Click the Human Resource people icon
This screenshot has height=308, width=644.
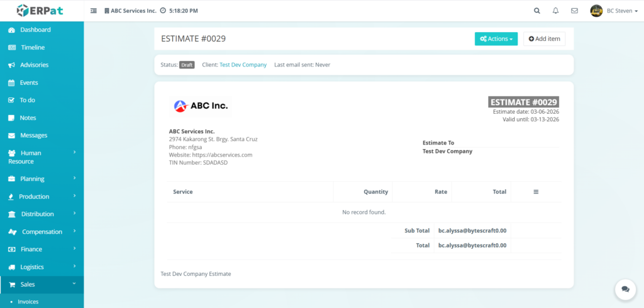(x=12, y=153)
